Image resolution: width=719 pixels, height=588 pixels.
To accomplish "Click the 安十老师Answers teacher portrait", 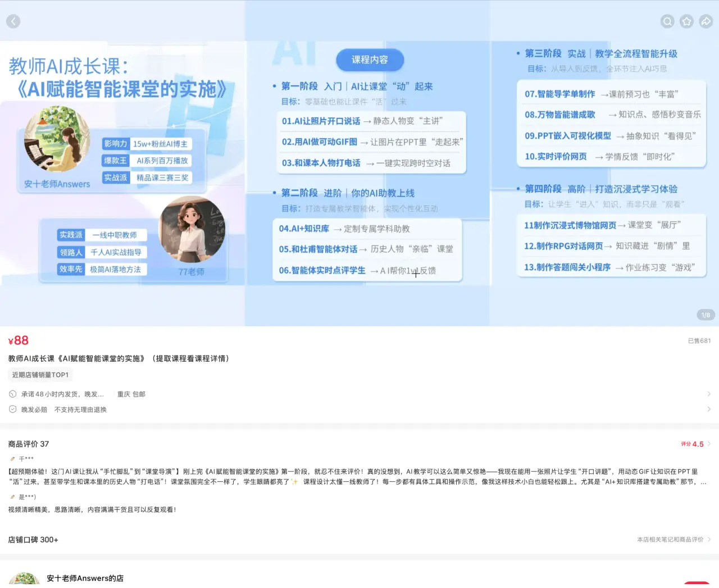I will pos(57,139).
